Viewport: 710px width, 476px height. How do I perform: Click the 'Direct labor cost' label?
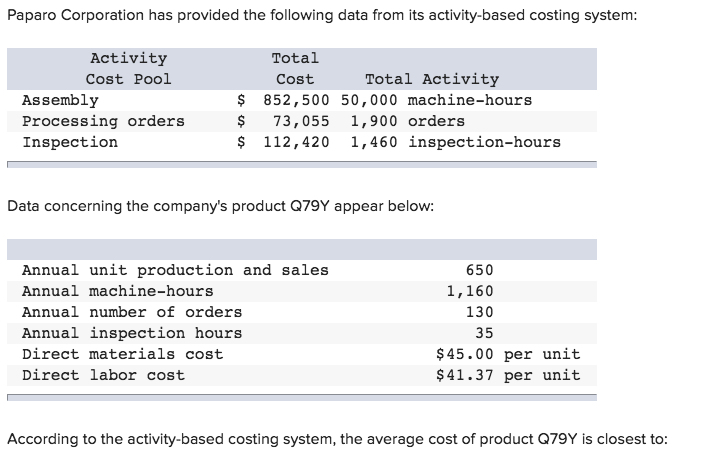(104, 375)
